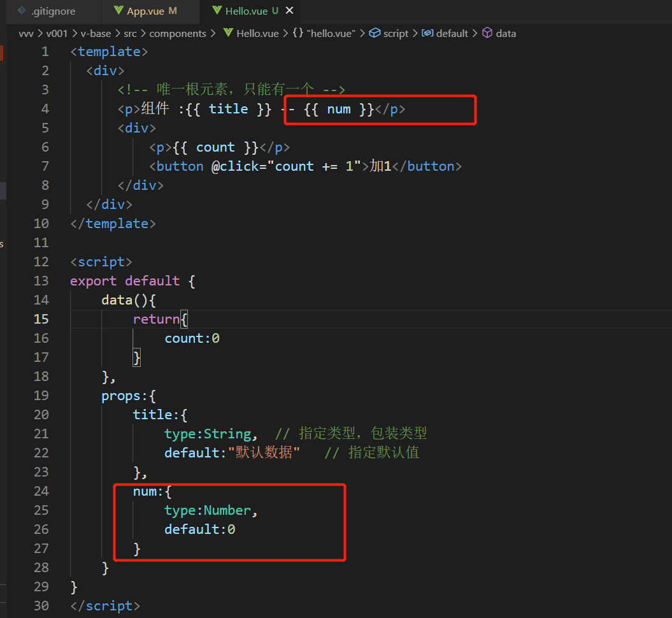
Task: Click the default "默认数据" string on line 22
Action: 264,453
